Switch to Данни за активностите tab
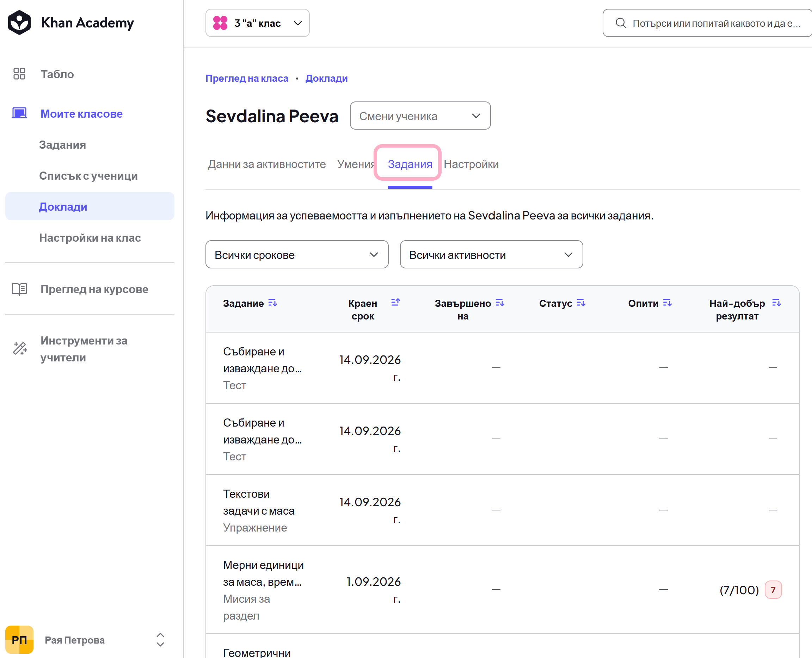The image size is (812, 658). coord(267,164)
